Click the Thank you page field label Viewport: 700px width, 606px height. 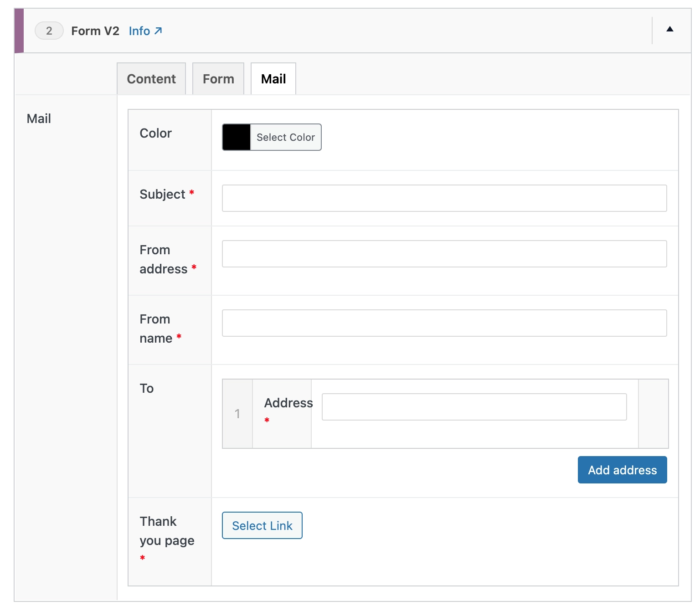[x=167, y=531]
